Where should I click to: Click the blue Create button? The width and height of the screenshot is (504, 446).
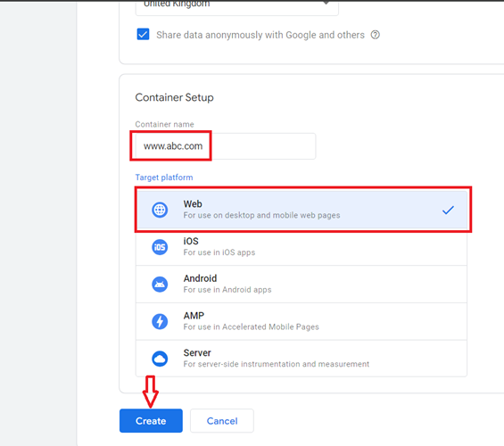click(151, 421)
